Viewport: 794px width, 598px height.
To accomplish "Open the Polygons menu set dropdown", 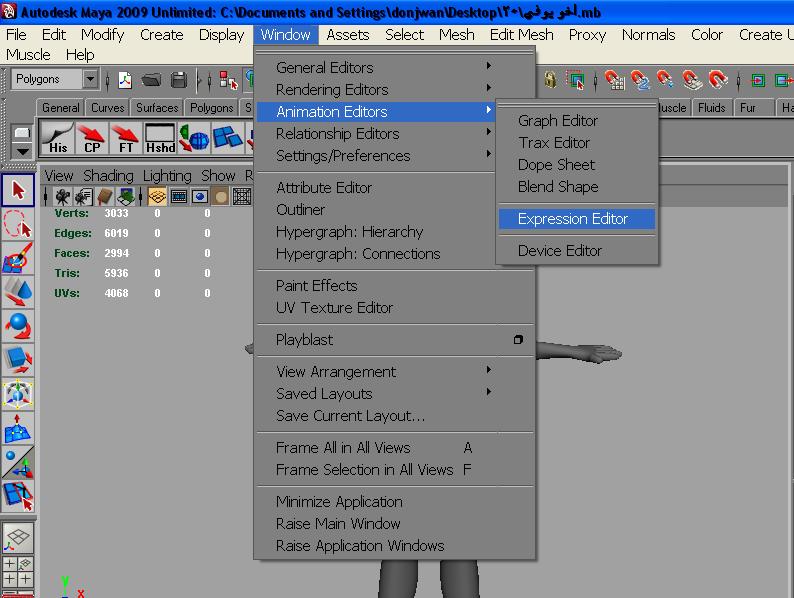I will pyautogui.click(x=90, y=79).
